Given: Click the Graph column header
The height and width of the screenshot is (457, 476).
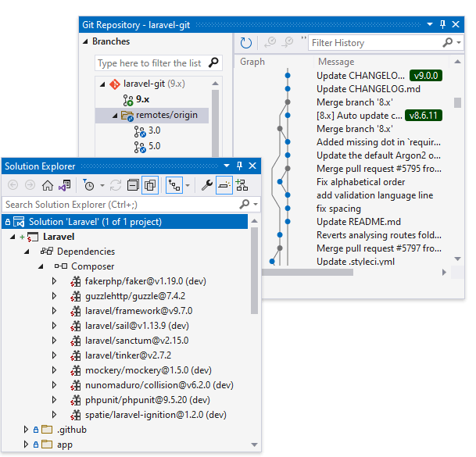Looking at the screenshot, I should (x=252, y=62).
